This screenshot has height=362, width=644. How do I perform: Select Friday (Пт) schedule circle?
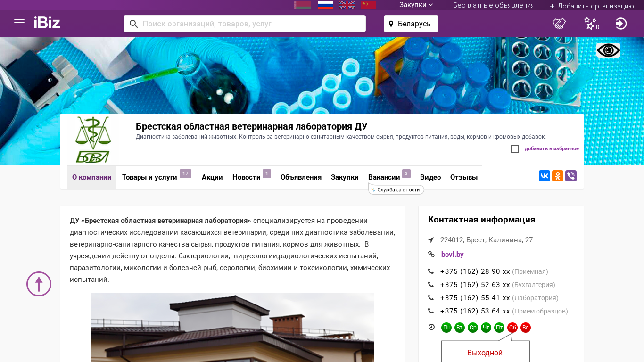(x=499, y=328)
